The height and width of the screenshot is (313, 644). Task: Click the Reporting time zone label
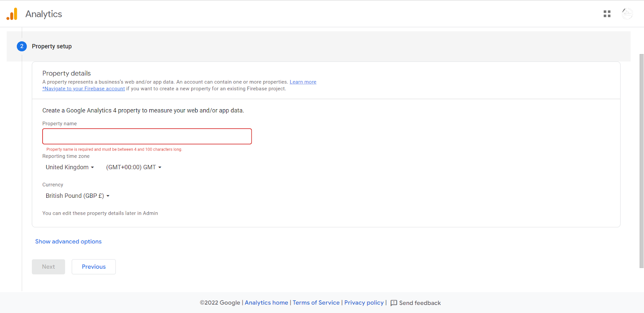pyautogui.click(x=66, y=156)
